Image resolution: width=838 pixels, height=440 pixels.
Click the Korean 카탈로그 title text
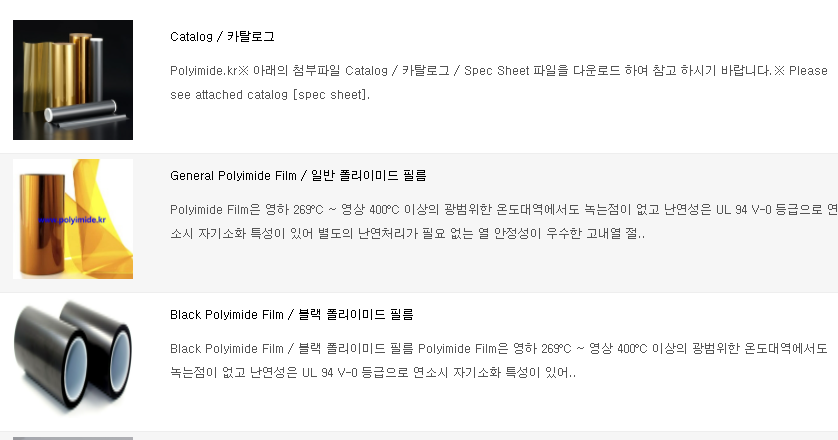[251, 36]
